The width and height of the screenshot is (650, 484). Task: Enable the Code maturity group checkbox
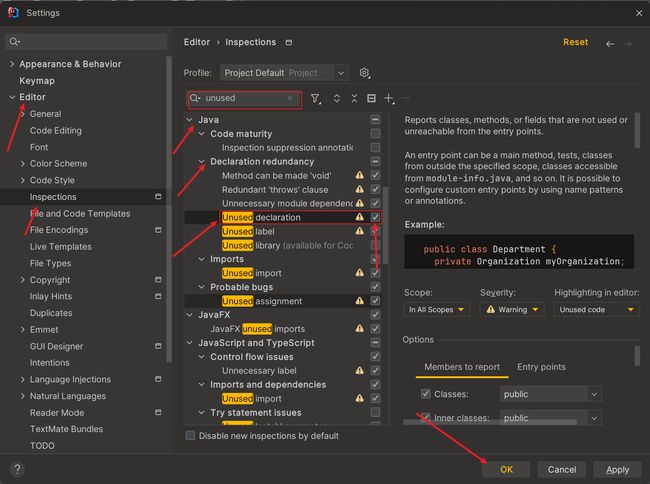[x=375, y=133]
